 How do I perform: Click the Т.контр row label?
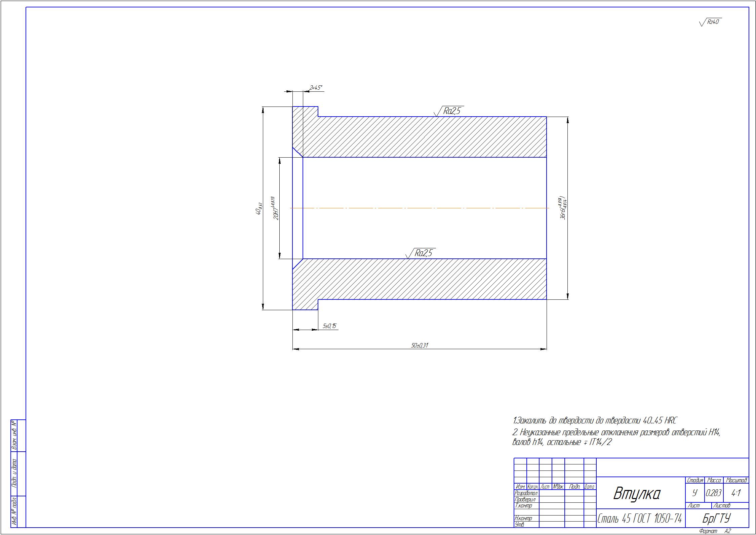click(523, 505)
